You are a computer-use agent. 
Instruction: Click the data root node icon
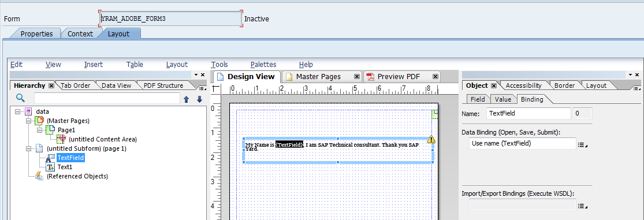(x=28, y=111)
